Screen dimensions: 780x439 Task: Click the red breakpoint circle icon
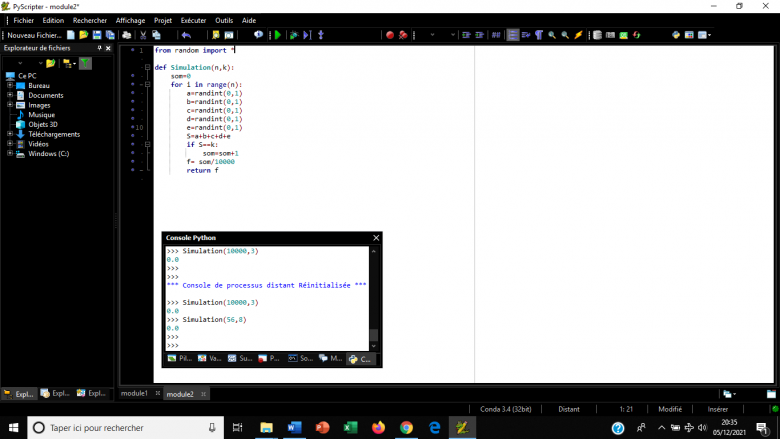coord(390,35)
